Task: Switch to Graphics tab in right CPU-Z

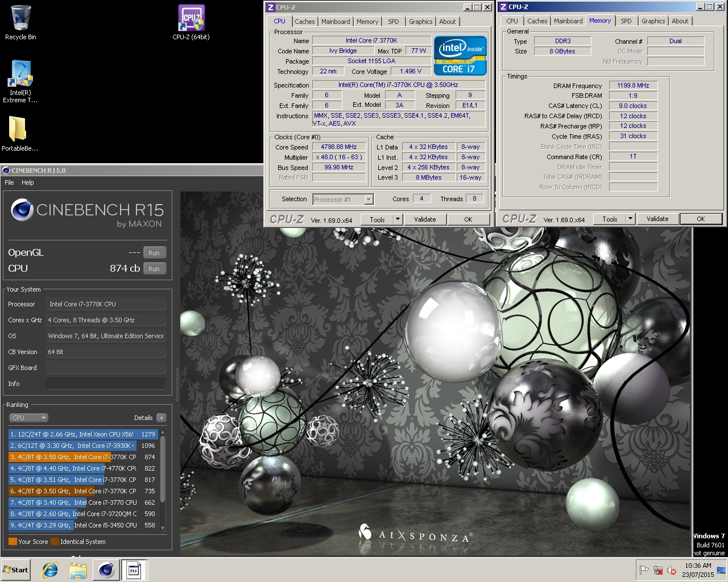Action: (x=653, y=21)
